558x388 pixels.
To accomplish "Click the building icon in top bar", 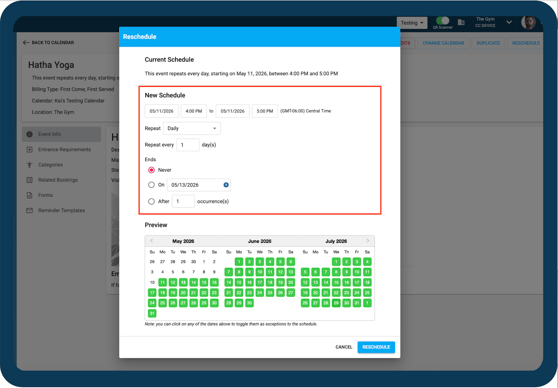I will click(x=461, y=22).
